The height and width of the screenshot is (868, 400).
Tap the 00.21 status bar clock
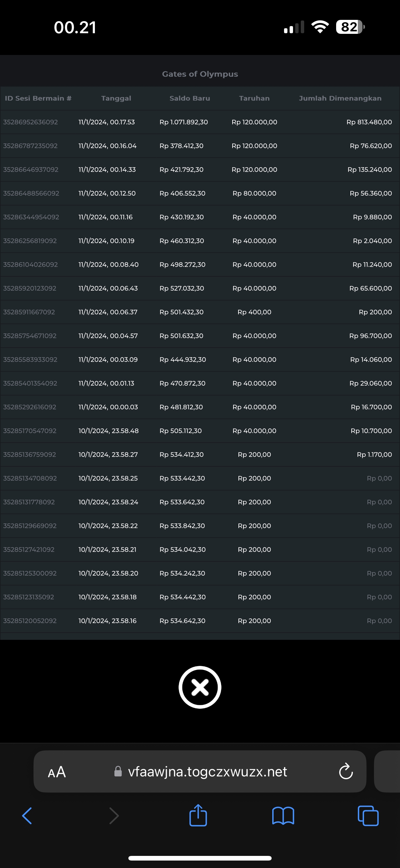point(75,27)
